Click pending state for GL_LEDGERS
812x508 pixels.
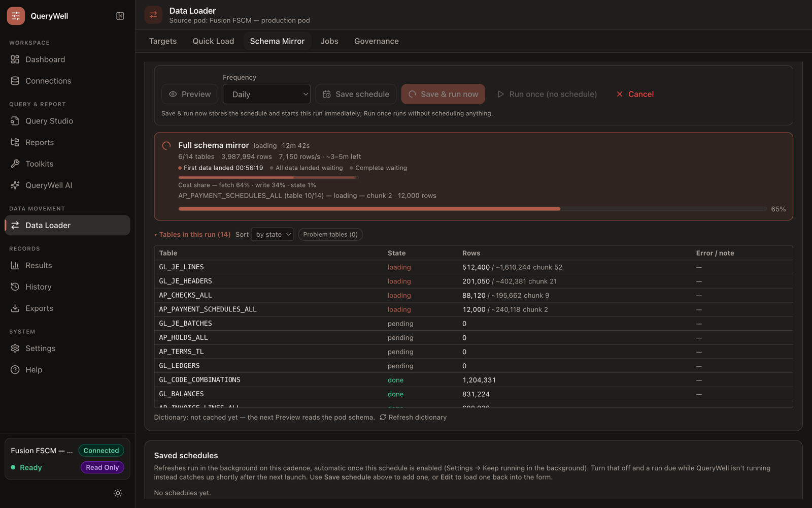point(400,366)
